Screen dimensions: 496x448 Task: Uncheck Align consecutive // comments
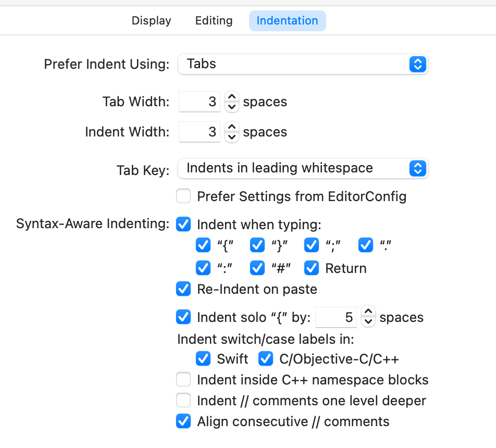coord(183,421)
